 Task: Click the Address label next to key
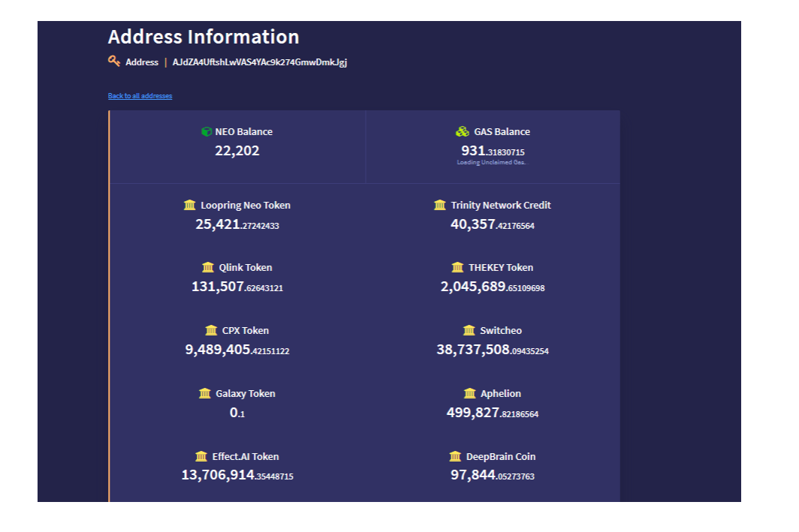pyautogui.click(x=142, y=62)
